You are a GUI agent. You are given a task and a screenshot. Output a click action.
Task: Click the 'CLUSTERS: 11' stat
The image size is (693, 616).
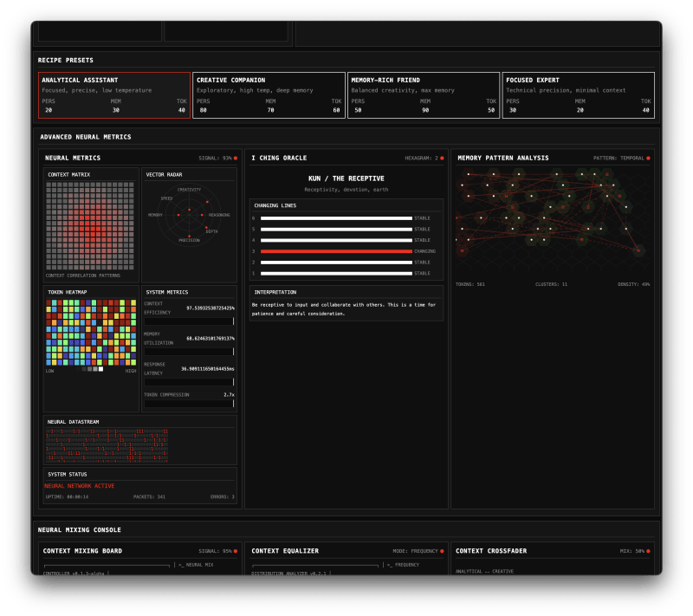(x=551, y=284)
